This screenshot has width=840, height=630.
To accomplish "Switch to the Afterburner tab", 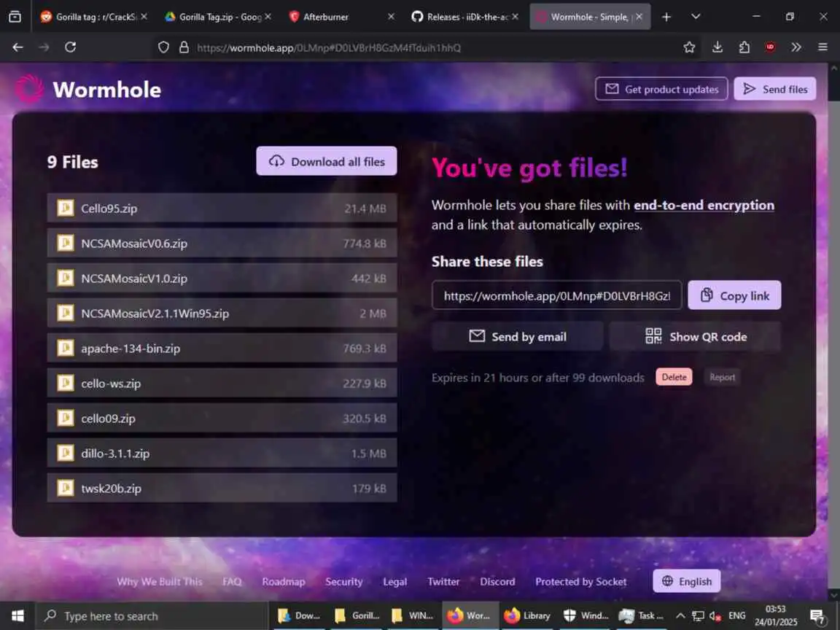I will [341, 17].
